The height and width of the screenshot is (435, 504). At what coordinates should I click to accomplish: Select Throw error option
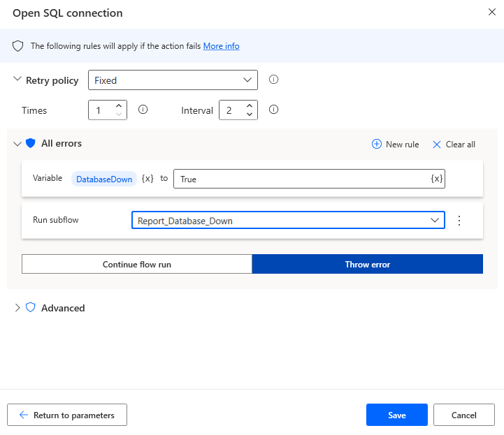(x=368, y=264)
